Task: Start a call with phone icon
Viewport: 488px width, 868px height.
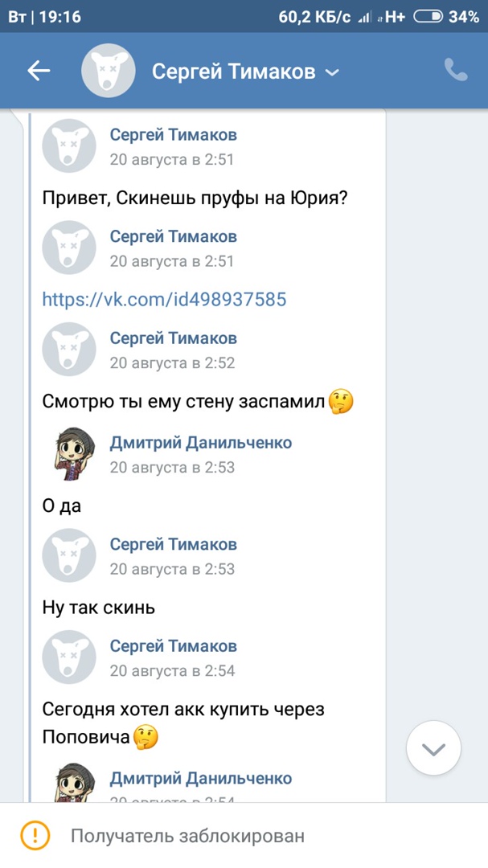Action: (456, 71)
